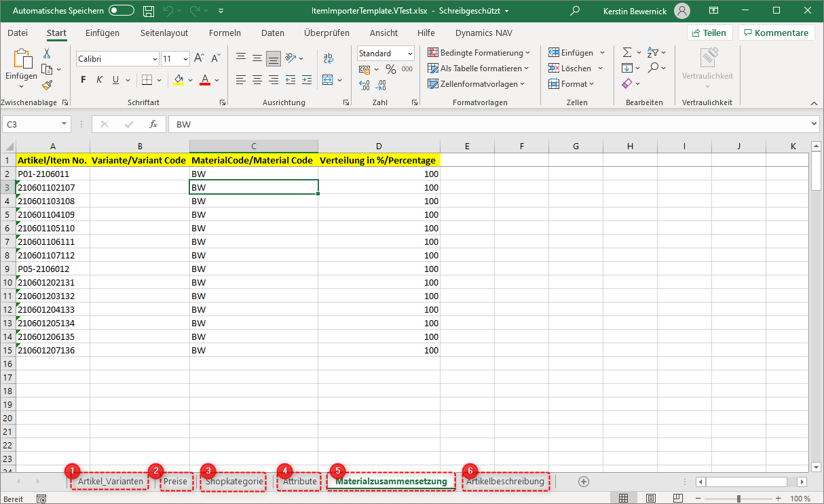Toggle the Automatisches Speichern switch
The height and width of the screenshot is (504, 824).
(121, 11)
